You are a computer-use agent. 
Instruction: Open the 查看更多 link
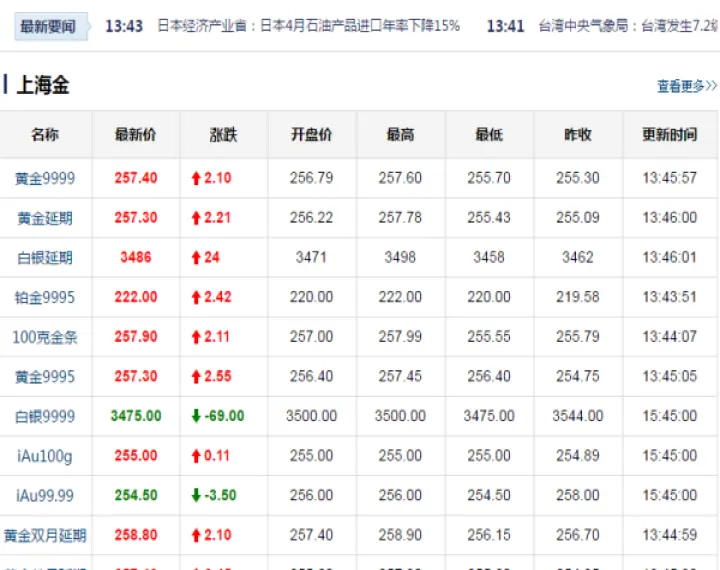coord(686,86)
